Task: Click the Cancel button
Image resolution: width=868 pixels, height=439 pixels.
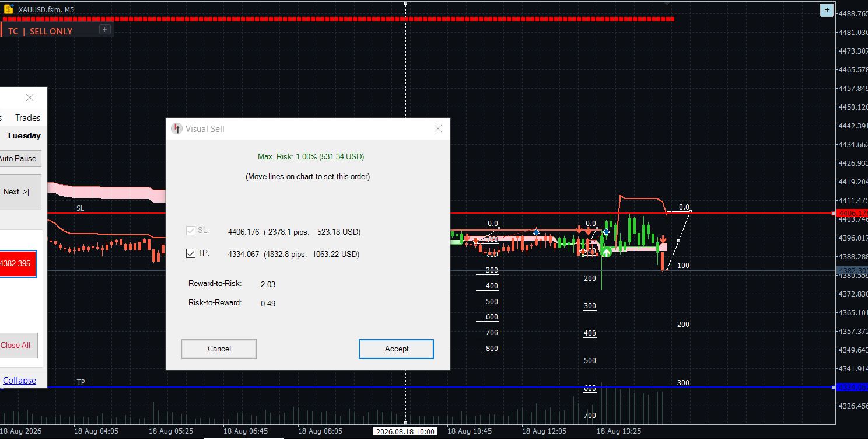Action: tap(219, 349)
